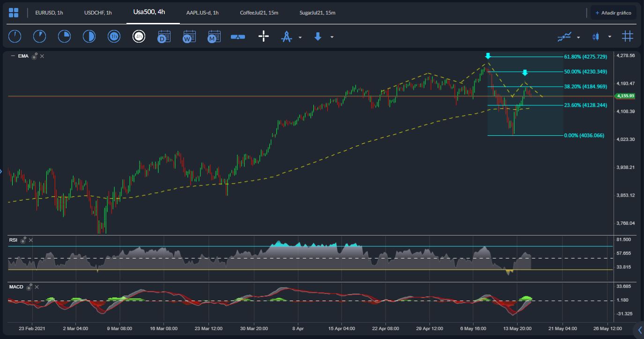Click the 4,023.30 price axis label
644x339 pixels.
pyautogui.click(x=626, y=139)
